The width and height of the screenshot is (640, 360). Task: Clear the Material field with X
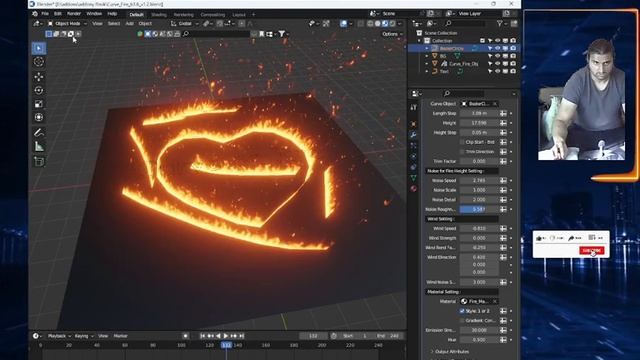click(x=495, y=301)
